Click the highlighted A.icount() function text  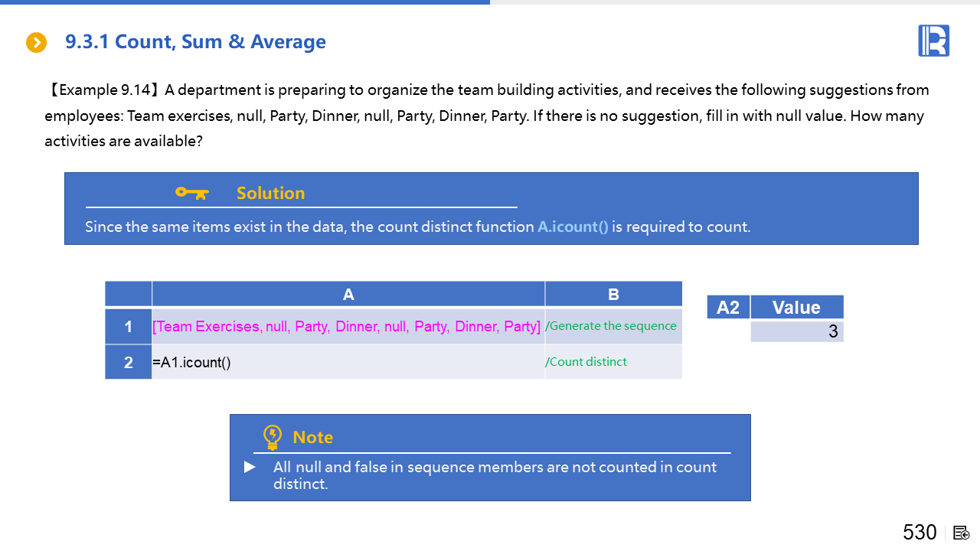[573, 227]
